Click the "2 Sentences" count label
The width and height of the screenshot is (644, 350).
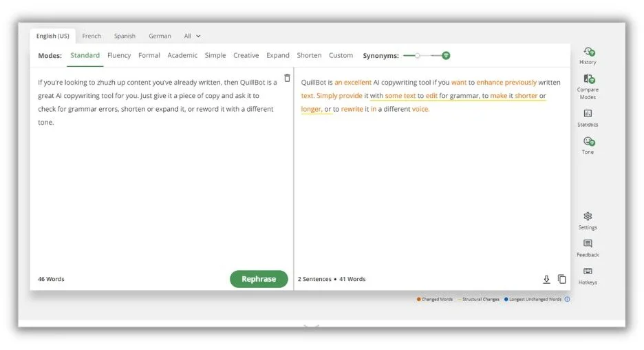pyautogui.click(x=314, y=279)
